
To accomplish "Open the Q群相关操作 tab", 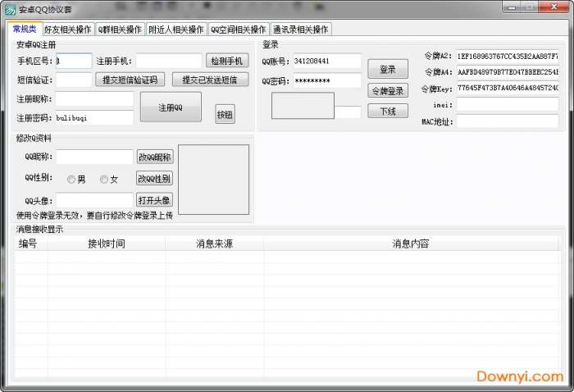I will pos(120,30).
